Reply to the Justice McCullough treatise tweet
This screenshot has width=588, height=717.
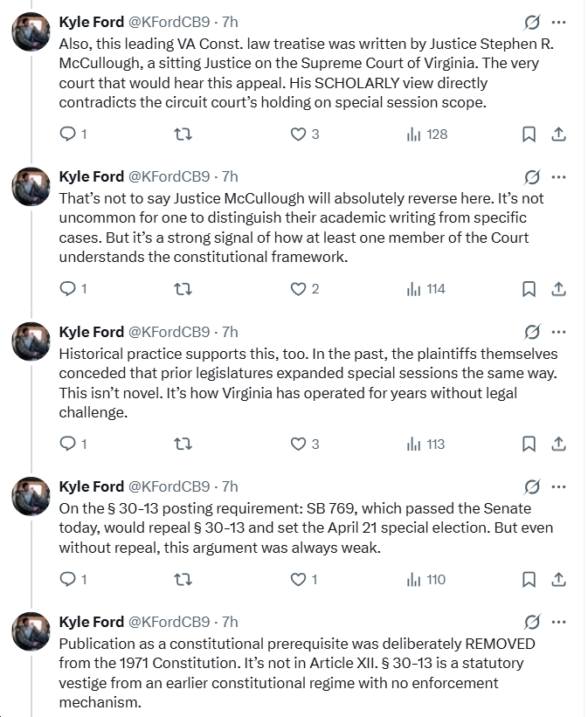tap(68, 134)
